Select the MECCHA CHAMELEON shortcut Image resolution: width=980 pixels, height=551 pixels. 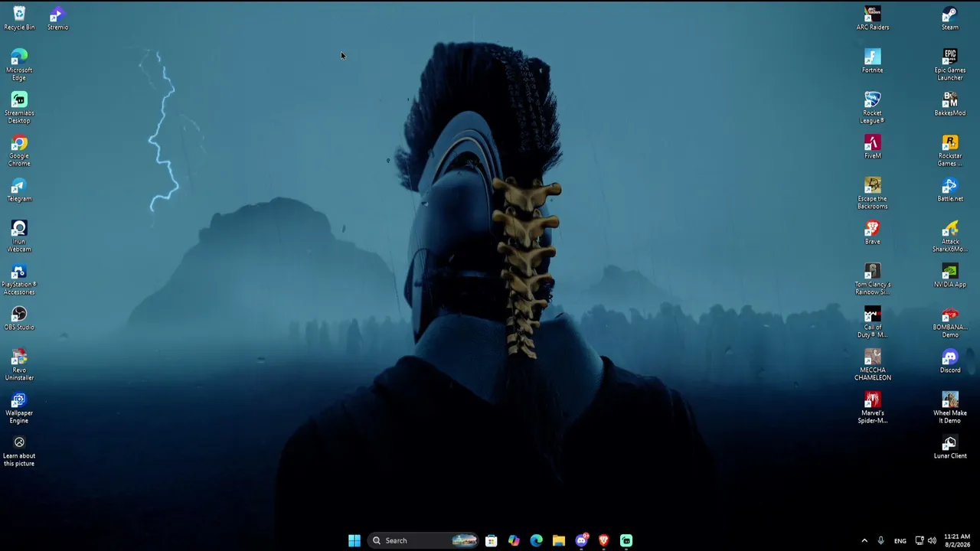[x=873, y=365]
